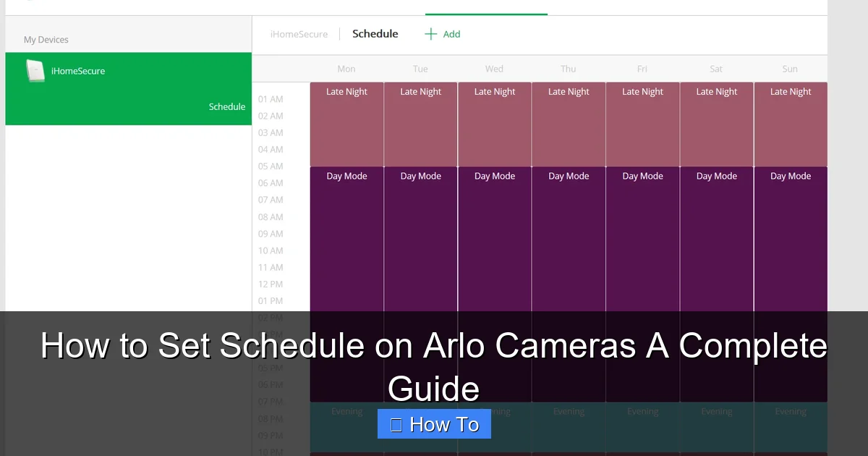Click the My Devices panel header
The height and width of the screenshot is (456, 868).
click(46, 40)
